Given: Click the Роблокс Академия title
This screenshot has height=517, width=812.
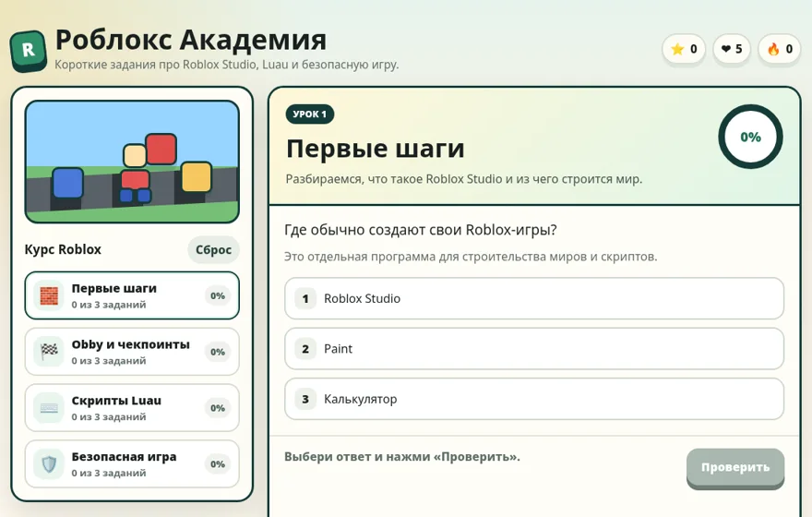Looking at the screenshot, I should 191,40.
